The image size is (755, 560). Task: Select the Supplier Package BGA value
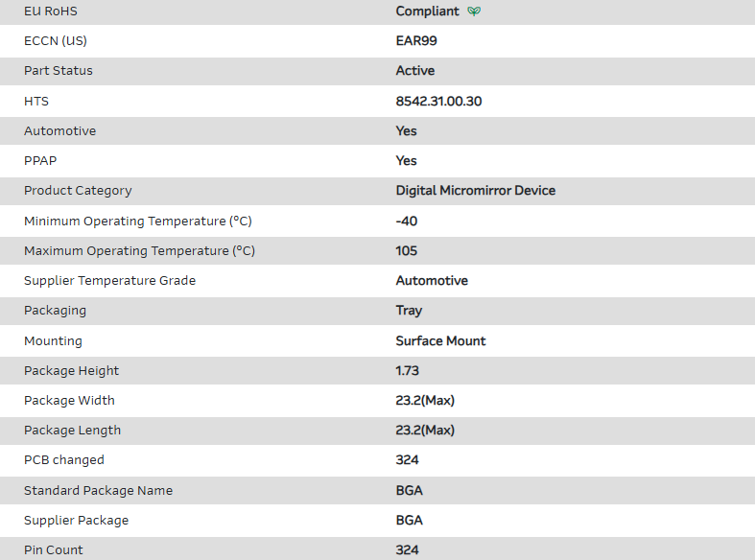point(409,521)
